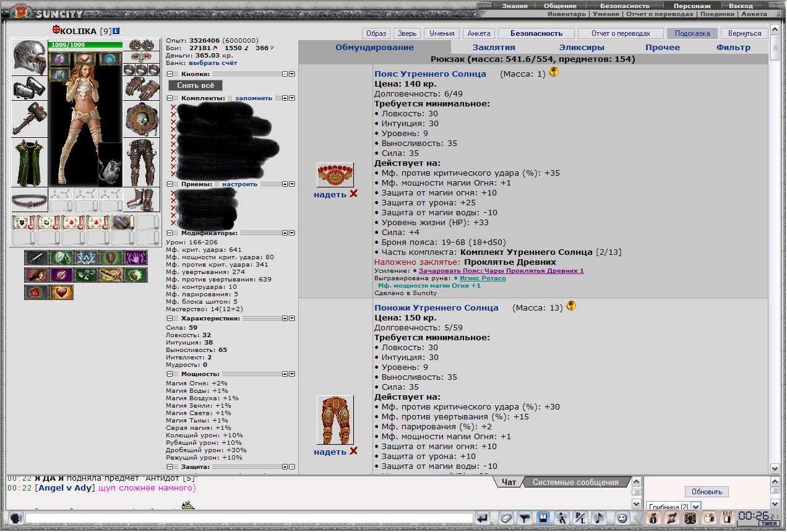
Task: Click Инвентарь in top submenu
Action: [566, 14]
